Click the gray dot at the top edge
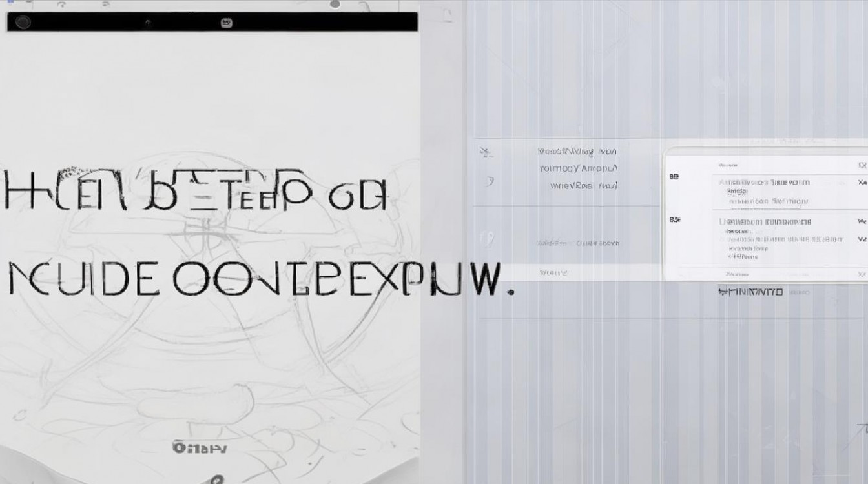This screenshot has height=484, width=868. pos(335,4)
